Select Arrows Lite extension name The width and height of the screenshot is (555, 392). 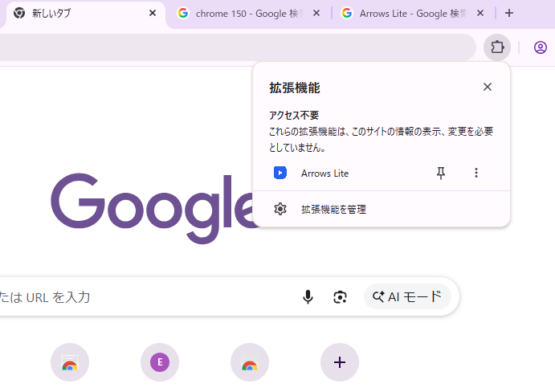point(324,174)
